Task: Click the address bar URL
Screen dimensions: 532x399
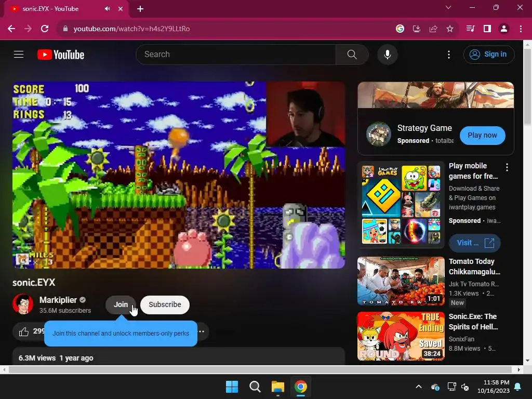Action: [131, 29]
